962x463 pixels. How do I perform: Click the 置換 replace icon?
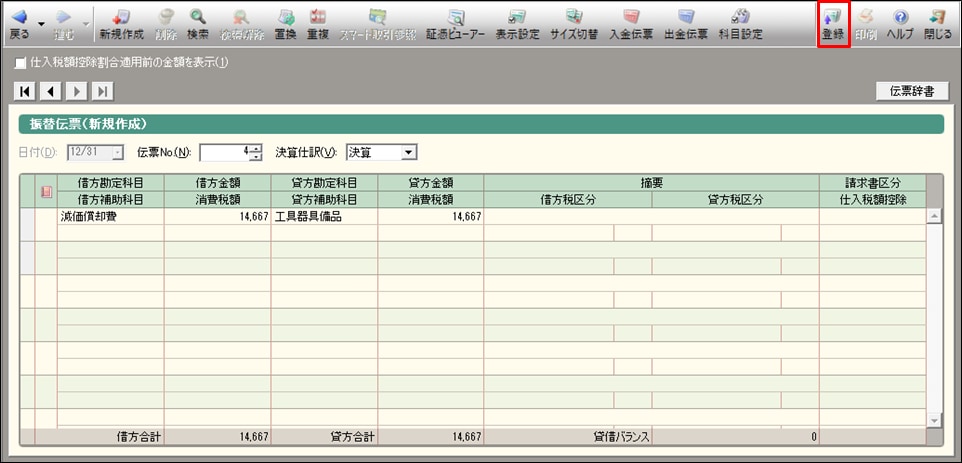coord(285,23)
